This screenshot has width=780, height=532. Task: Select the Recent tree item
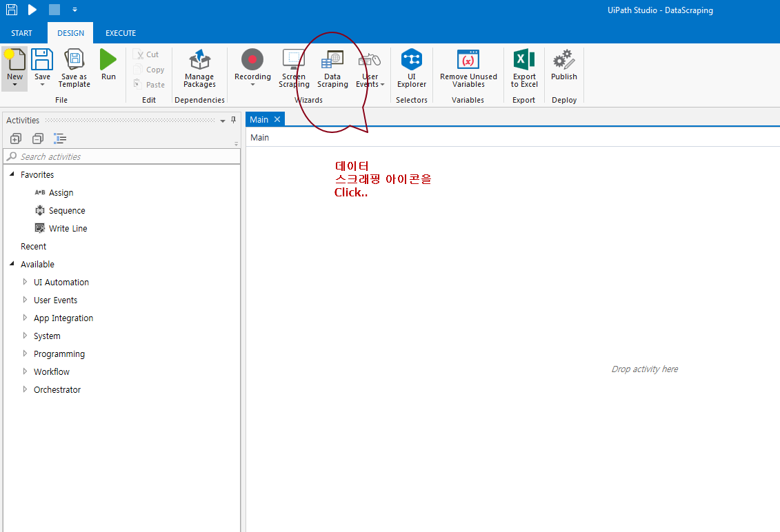(33, 247)
